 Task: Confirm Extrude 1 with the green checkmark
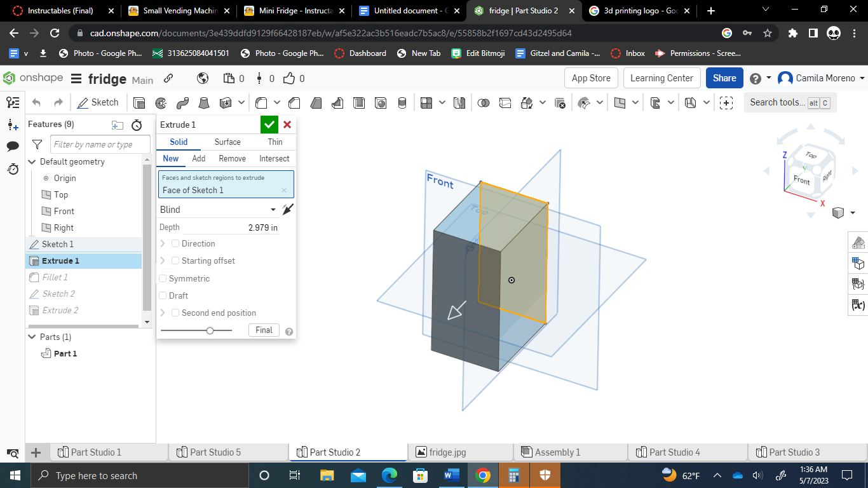click(269, 125)
